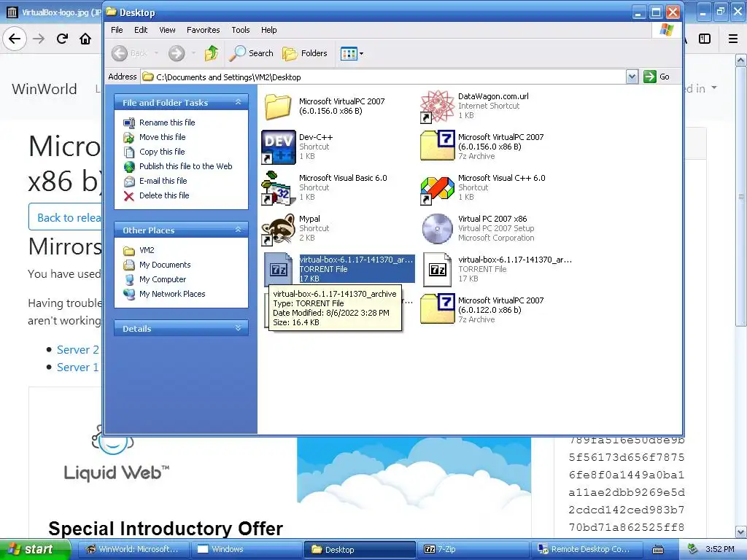This screenshot has height=560, width=747.
Task: Click the Windows Start button
Action: 35,549
